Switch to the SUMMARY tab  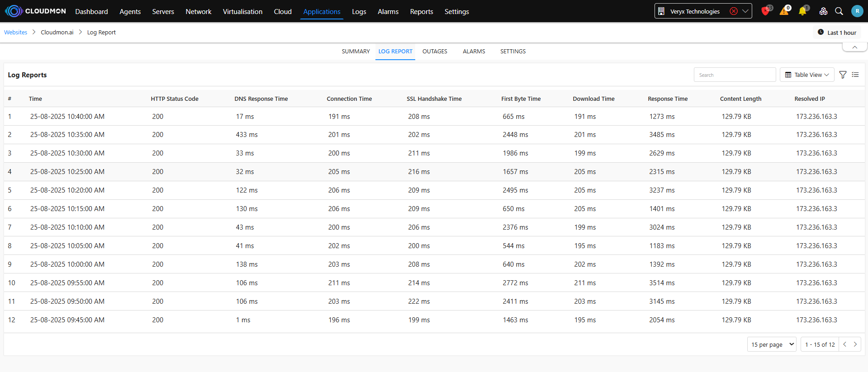pos(356,52)
